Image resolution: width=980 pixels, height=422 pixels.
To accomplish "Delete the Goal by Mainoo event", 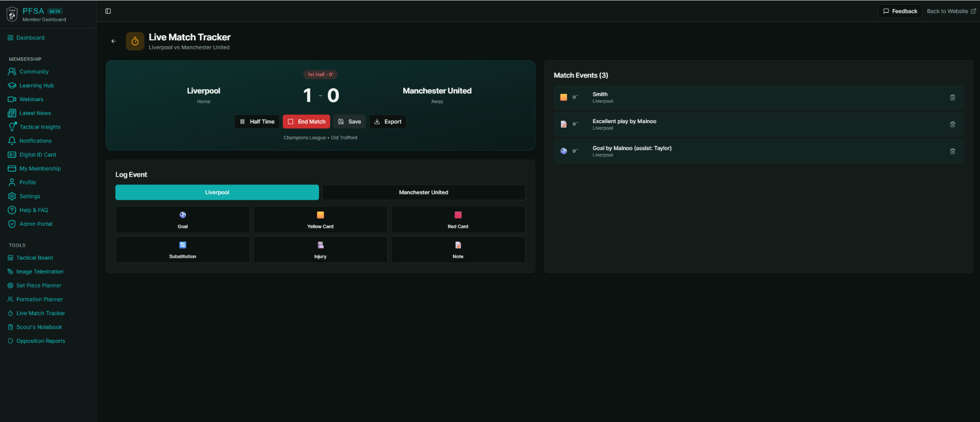I will click(952, 151).
